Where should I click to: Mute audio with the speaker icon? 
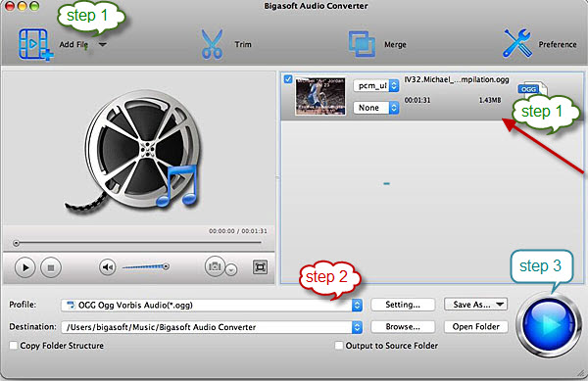(107, 267)
